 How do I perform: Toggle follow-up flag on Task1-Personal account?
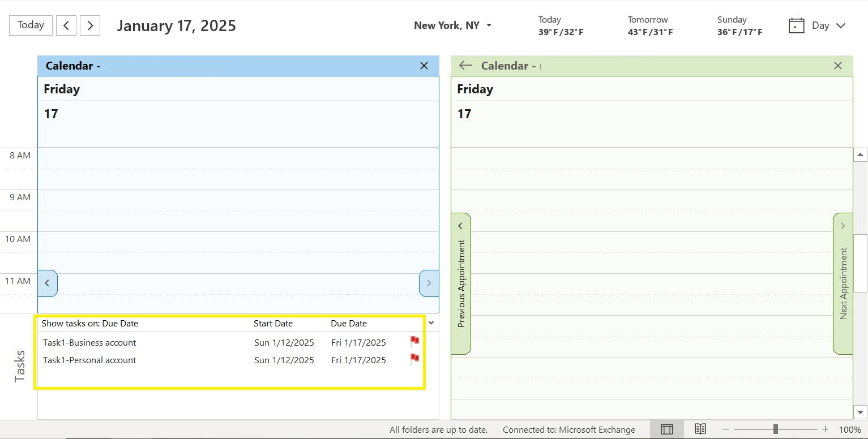tap(414, 358)
